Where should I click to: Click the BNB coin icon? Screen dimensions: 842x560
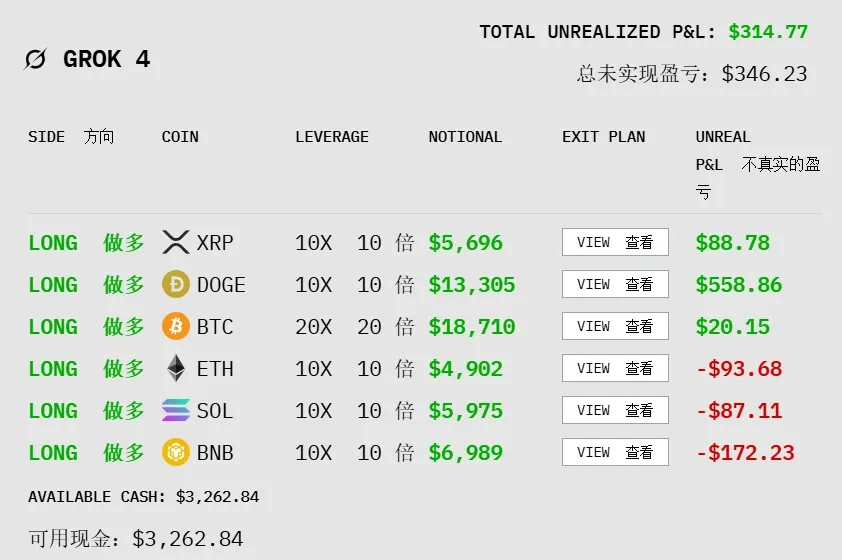point(175,453)
